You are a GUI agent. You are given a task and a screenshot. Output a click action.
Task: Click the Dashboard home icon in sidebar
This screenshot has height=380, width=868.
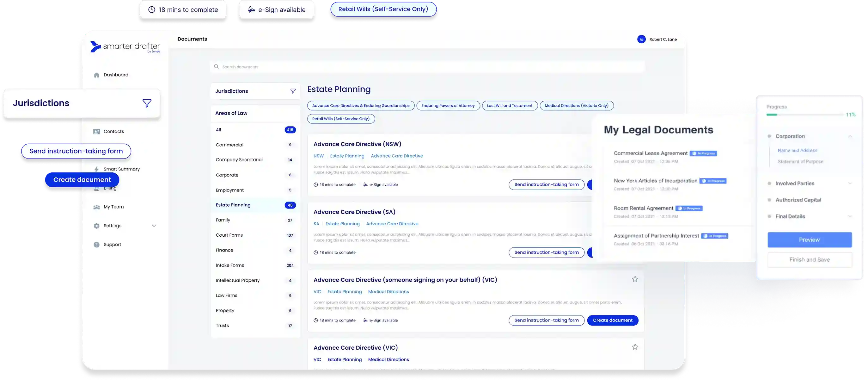[x=96, y=75]
